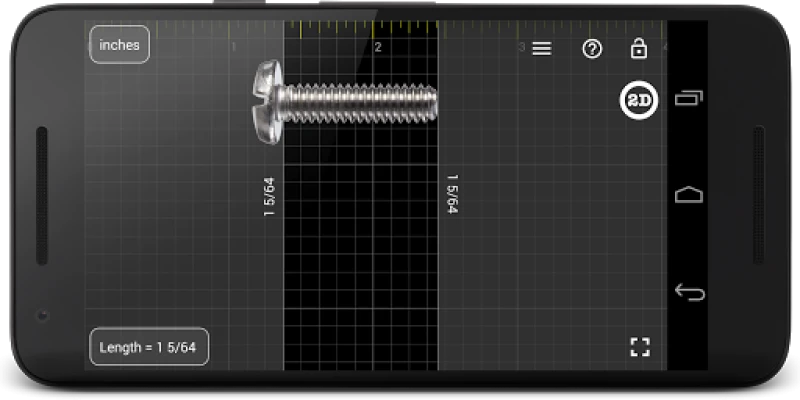This screenshot has height=400, width=800.
Task: Click the ruler mark labeled 3
Action: point(521,47)
